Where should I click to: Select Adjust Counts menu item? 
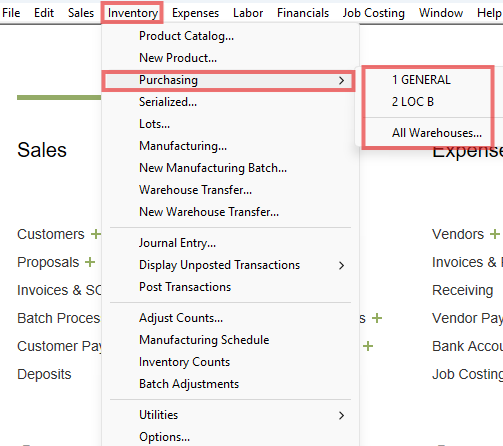(181, 318)
